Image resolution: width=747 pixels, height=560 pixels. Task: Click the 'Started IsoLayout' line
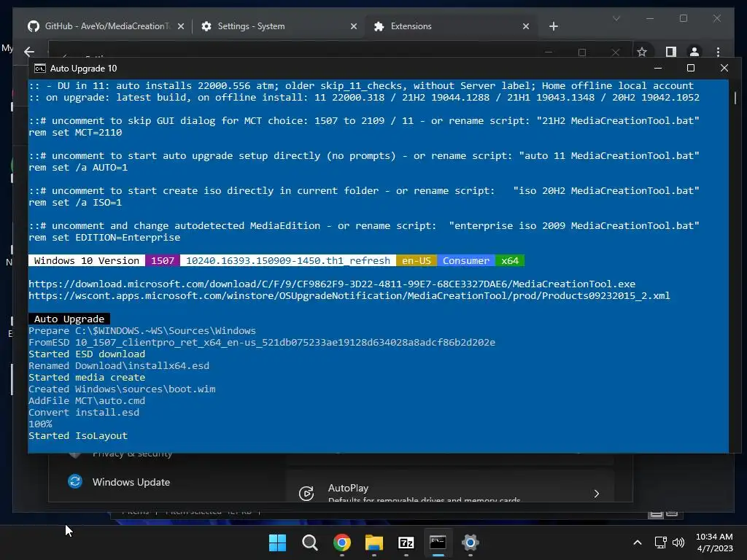[78, 436]
